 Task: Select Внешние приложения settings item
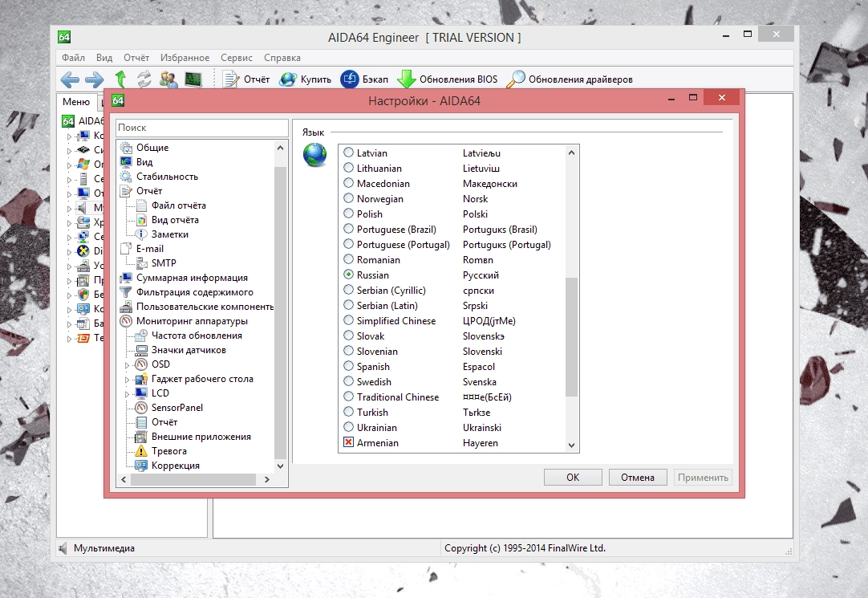point(201,437)
